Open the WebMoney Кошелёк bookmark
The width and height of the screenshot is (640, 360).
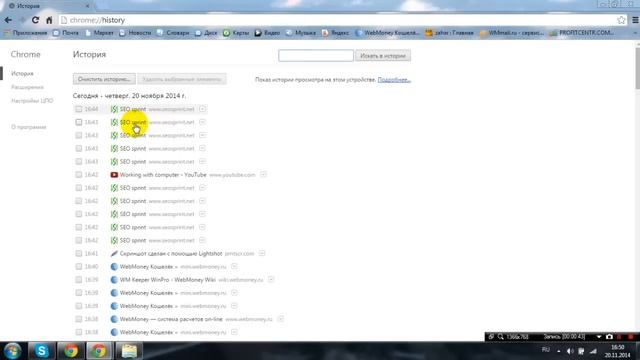pyautogui.click(x=387, y=33)
